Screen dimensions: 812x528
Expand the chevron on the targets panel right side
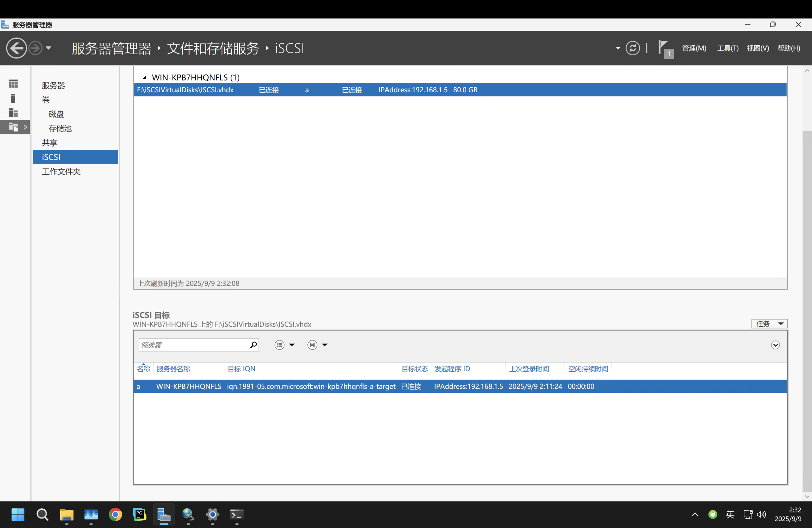[x=775, y=345]
